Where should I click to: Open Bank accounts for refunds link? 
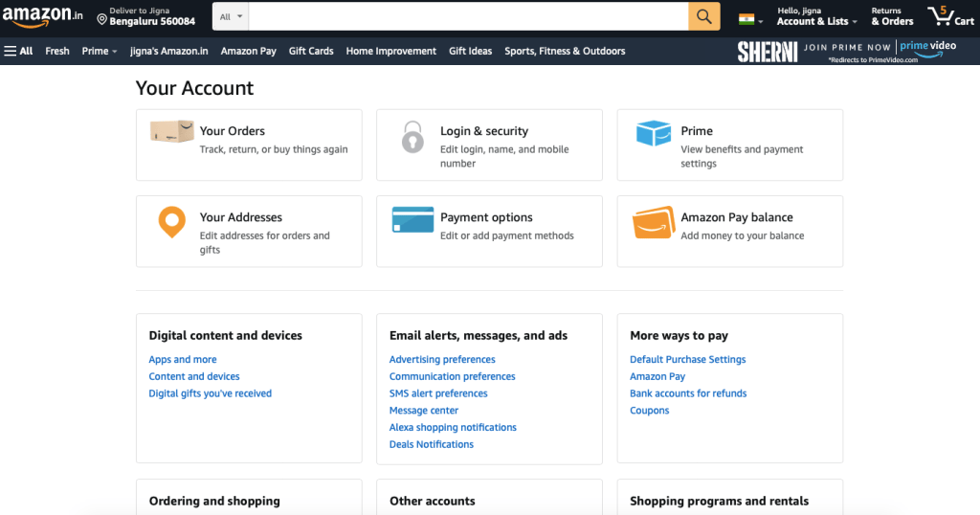click(688, 393)
